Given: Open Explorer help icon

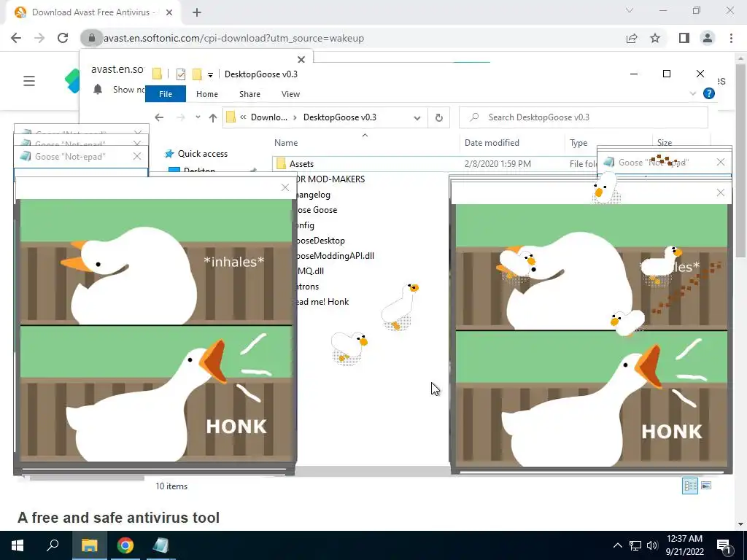Looking at the screenshot, I should [x=709, y=93].
